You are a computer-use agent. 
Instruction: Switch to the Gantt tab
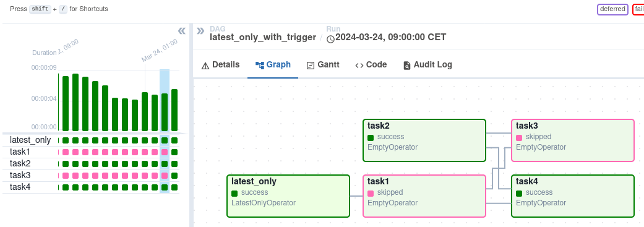point(323,65)
